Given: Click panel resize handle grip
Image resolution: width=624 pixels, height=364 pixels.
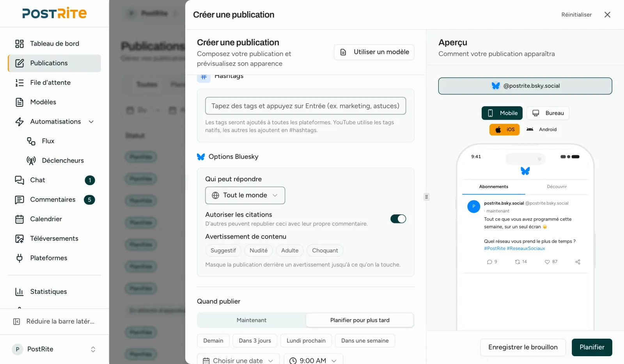Looking at the screenshot, I should [x=427, y=197].
